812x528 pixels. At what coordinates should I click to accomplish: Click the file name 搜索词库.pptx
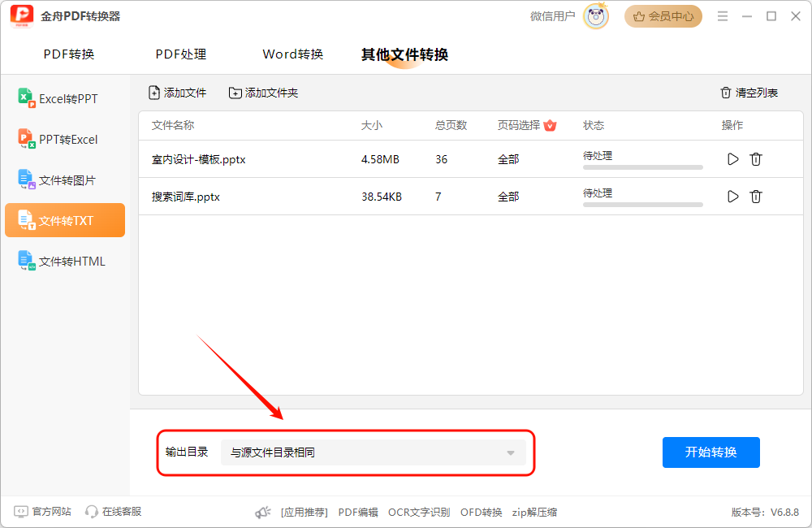tap(185, 197)
